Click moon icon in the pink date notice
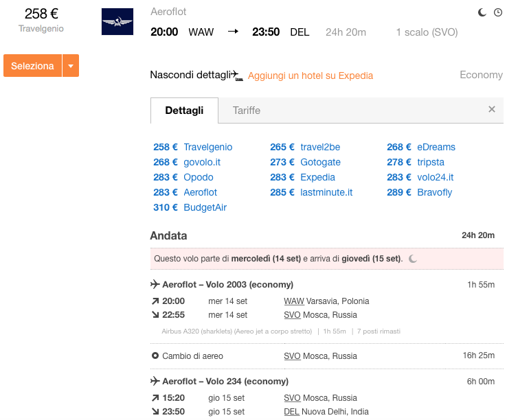 (413, 259)
